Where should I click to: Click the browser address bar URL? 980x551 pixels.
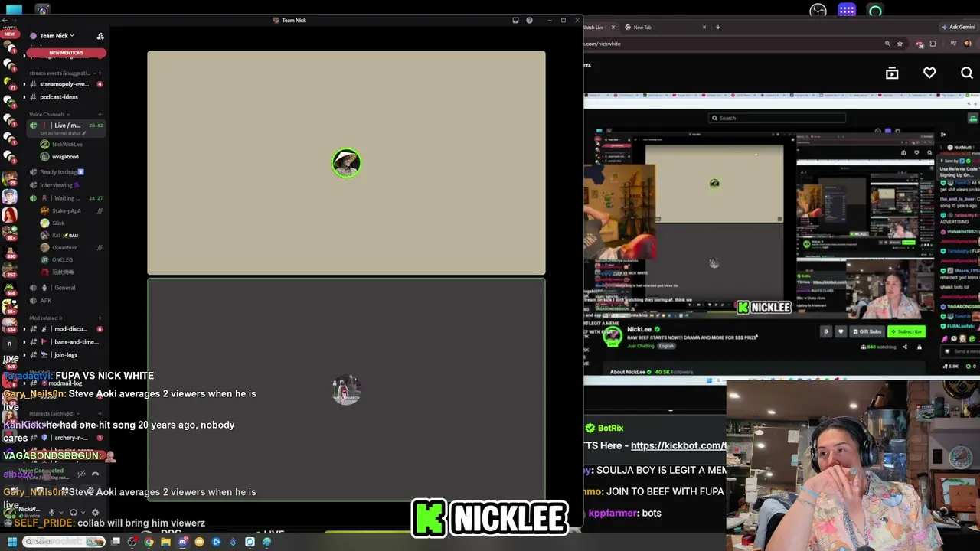click(602, 44)
